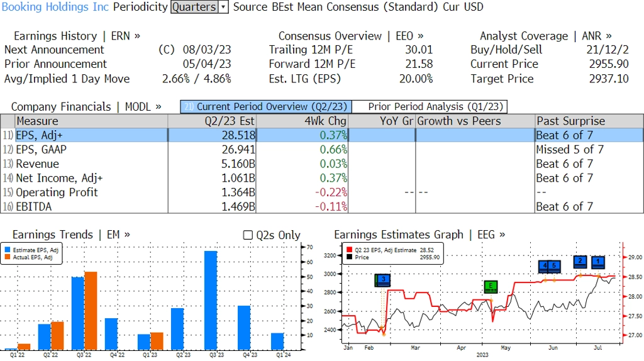Click the red Q2 23 EPS estimate swatch
644x361 pixels.
point(349,250)
